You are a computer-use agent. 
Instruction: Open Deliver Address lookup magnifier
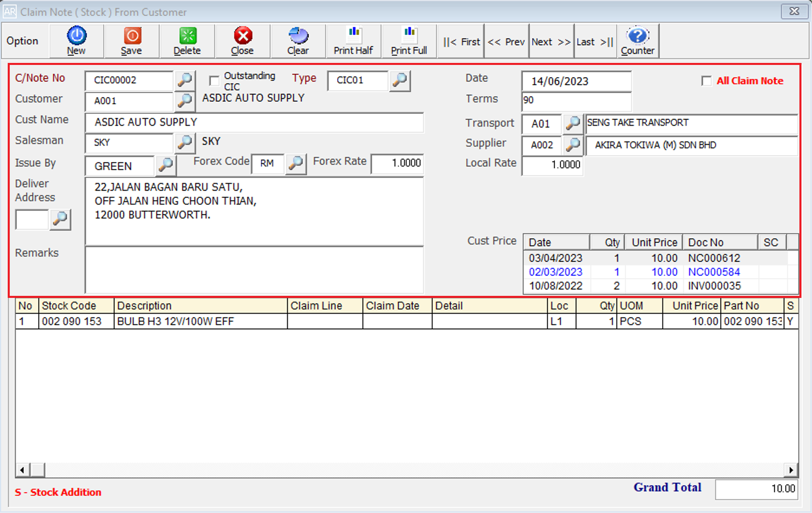tap(60, 219)
